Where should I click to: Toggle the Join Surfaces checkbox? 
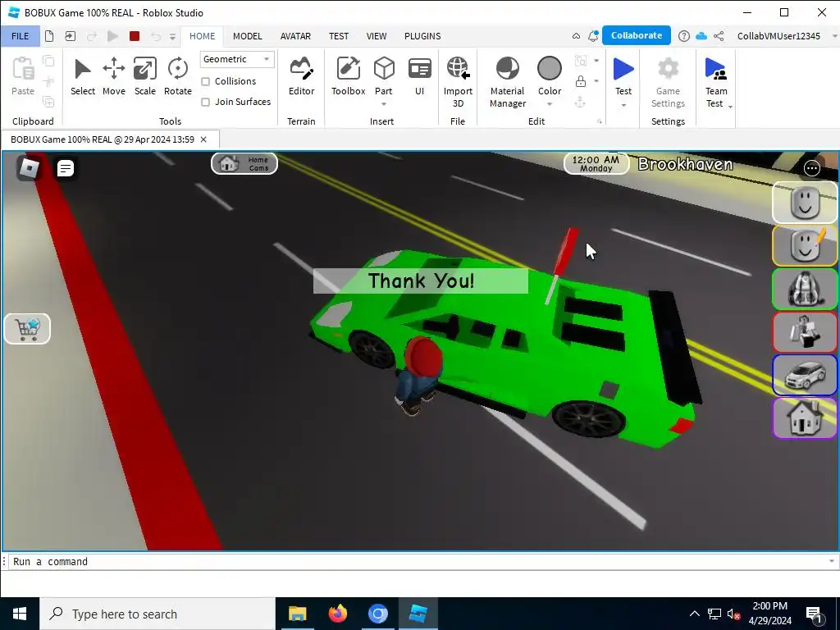pyautogui.click(x=205, y=102)
